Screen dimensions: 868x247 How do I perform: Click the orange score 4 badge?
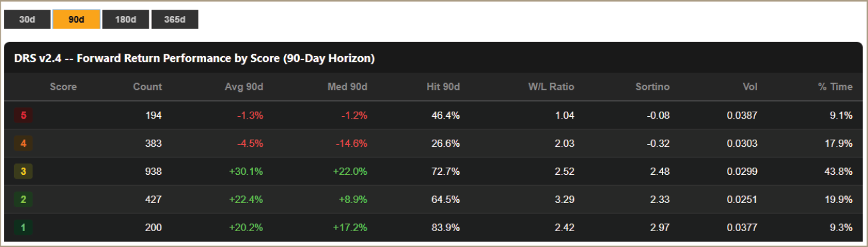click(x=24, y=144)
